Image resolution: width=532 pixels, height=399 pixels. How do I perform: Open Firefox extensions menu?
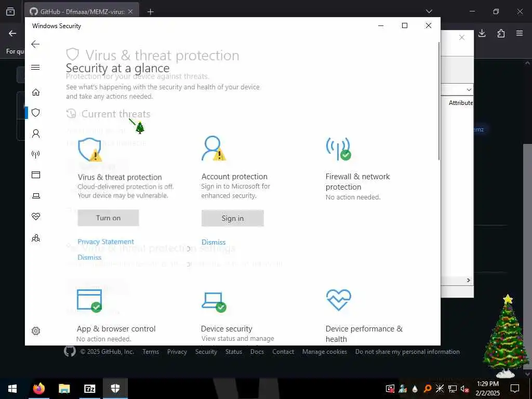pos(501,33)
